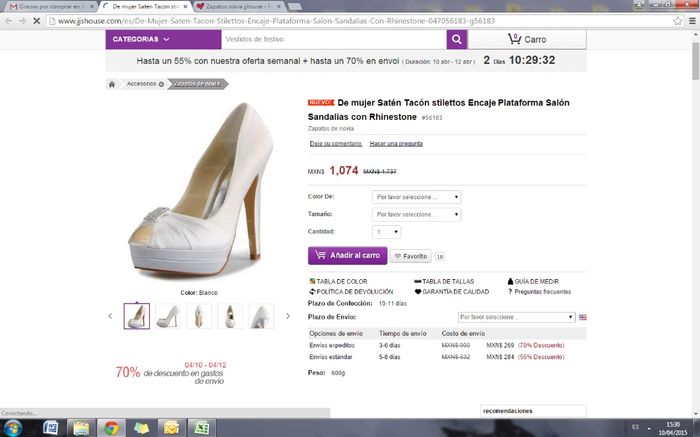The image size is (700, 437).
Task: Open Windows Start button
Action: pyautogui.click(x=12, y=428)
